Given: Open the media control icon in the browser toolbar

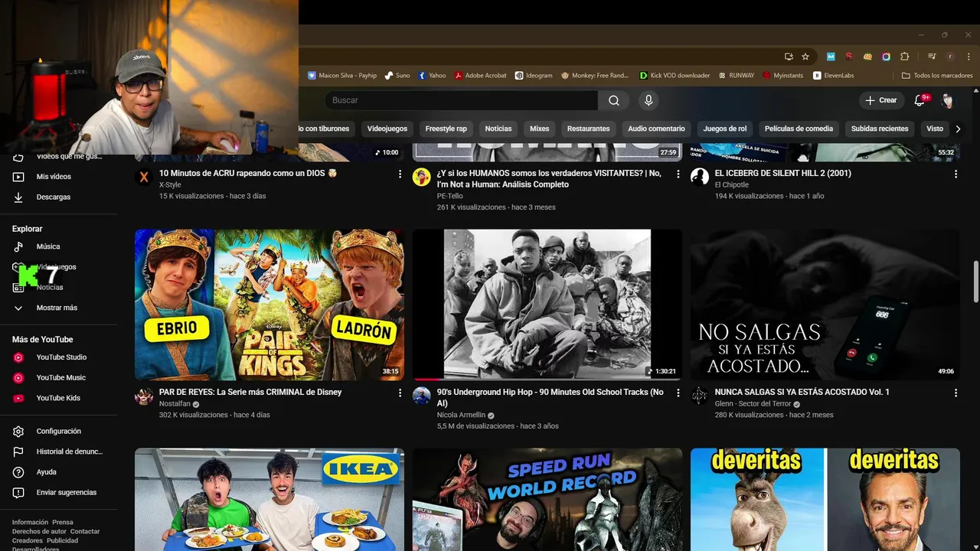Looking at the screenshot, I should click(932, 57).
